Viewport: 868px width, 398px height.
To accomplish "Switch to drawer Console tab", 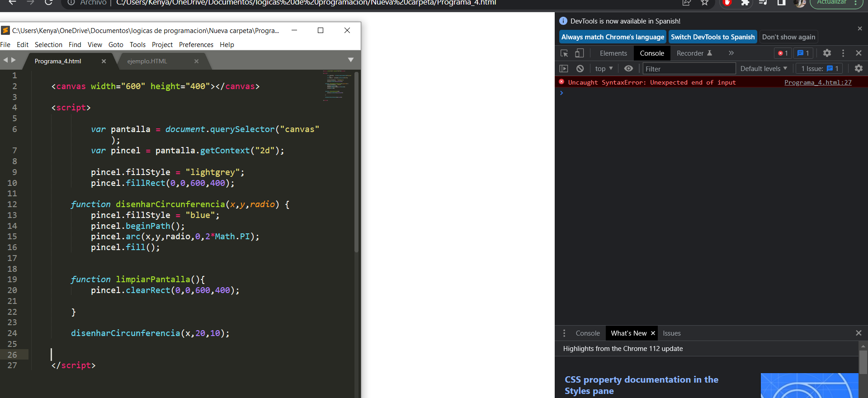I will 588,333.
